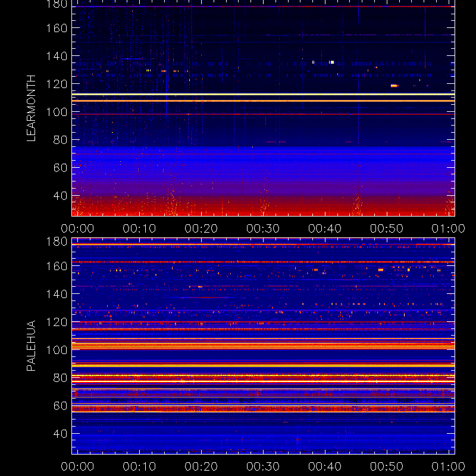Image resolution: width=476 pixels, height=476 pixels.
Task: Select the 40 label on the Palehua axis
Action: point(60,434)
